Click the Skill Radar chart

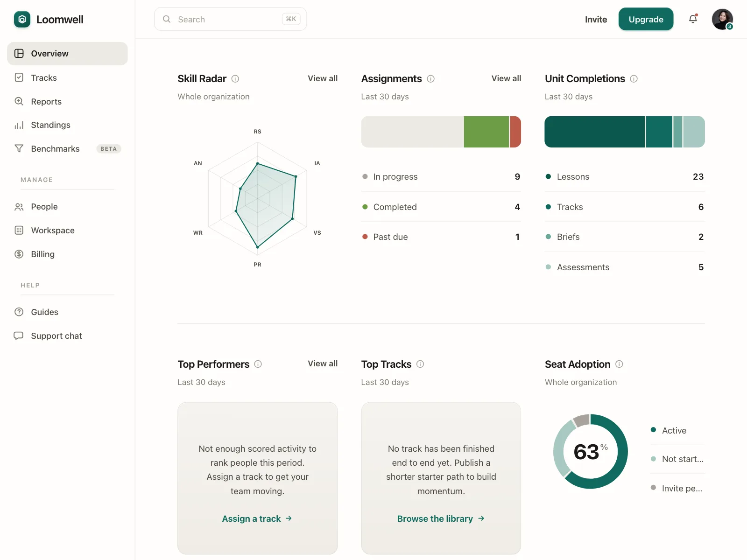pos(258,198)
